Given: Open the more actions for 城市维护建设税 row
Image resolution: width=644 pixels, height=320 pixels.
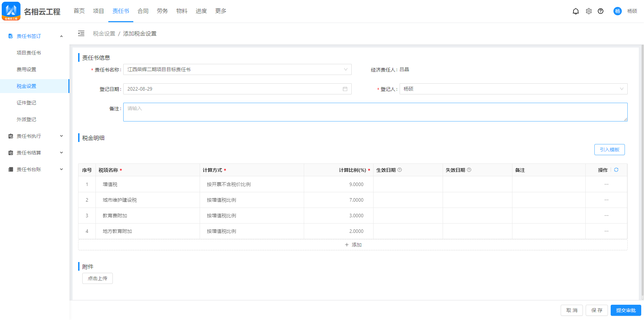Looking at the screenshot, I should point(607,200).
